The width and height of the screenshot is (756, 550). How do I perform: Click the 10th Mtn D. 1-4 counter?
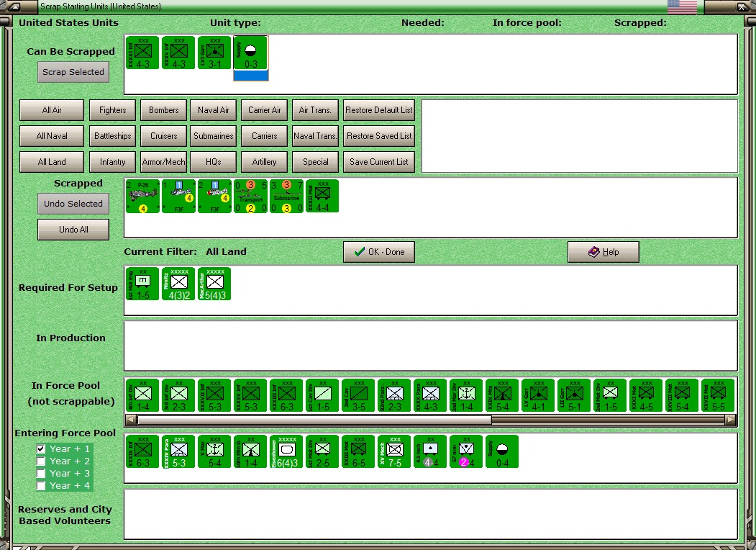pos(251,451)
